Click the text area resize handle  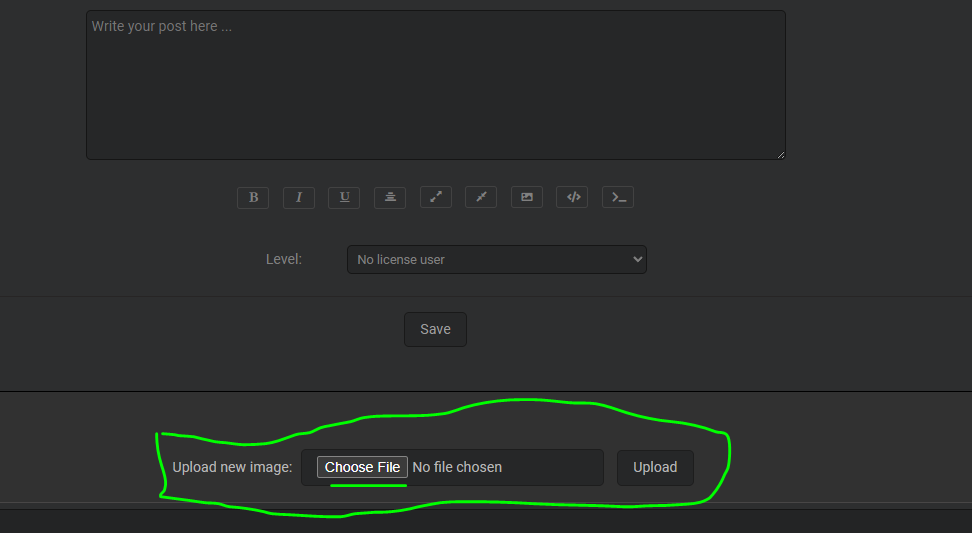(781, 155)
